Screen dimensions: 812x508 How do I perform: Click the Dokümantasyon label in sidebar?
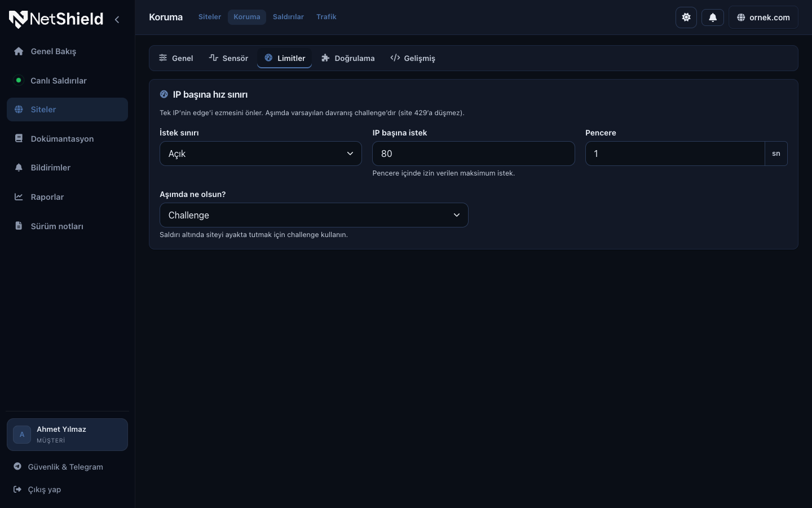62,139
